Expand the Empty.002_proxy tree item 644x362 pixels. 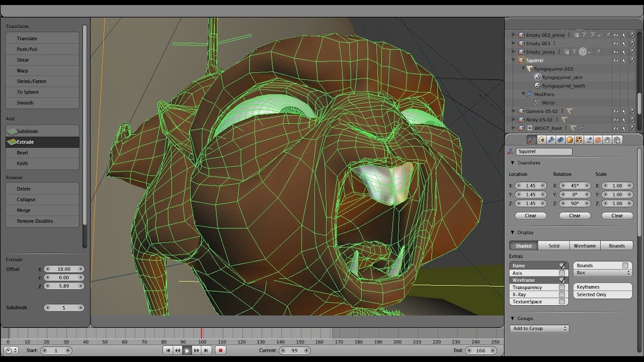pyautogui.click(x=513, y=35)
